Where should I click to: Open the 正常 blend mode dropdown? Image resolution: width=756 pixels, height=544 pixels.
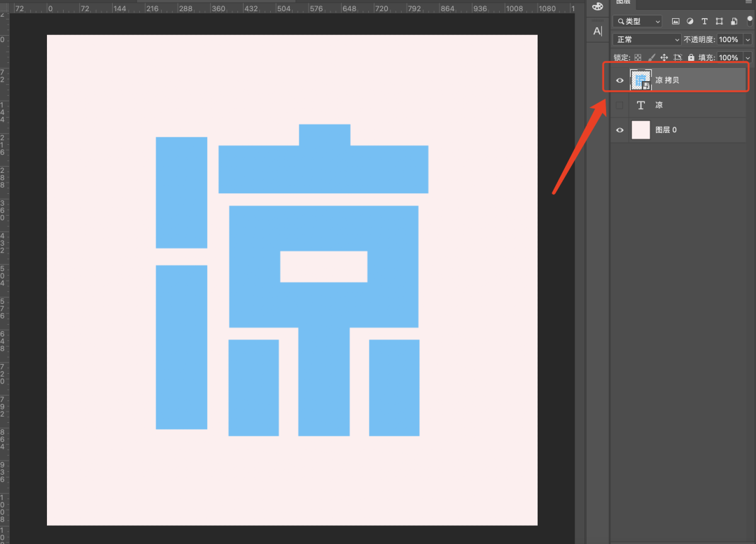[647, 39]
